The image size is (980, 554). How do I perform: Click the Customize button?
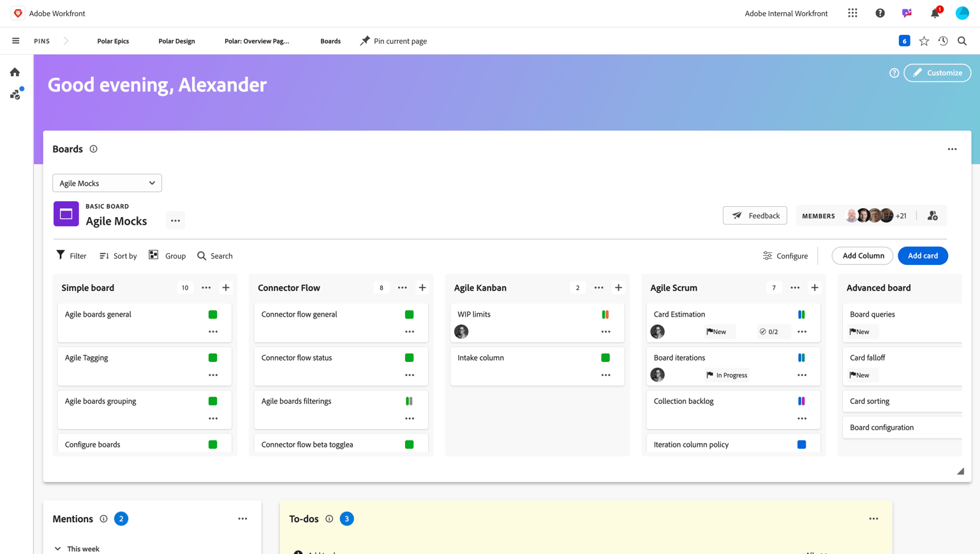(937, 73)
